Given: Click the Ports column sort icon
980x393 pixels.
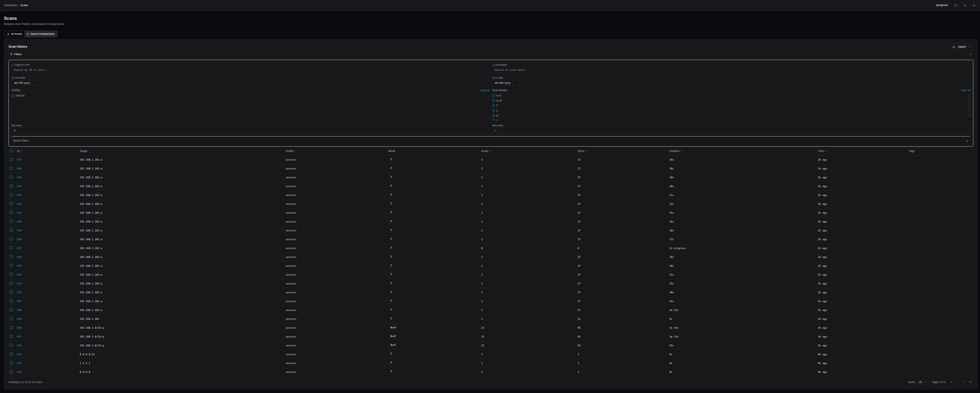Looking at the screenshot, I should click(585, 151).
